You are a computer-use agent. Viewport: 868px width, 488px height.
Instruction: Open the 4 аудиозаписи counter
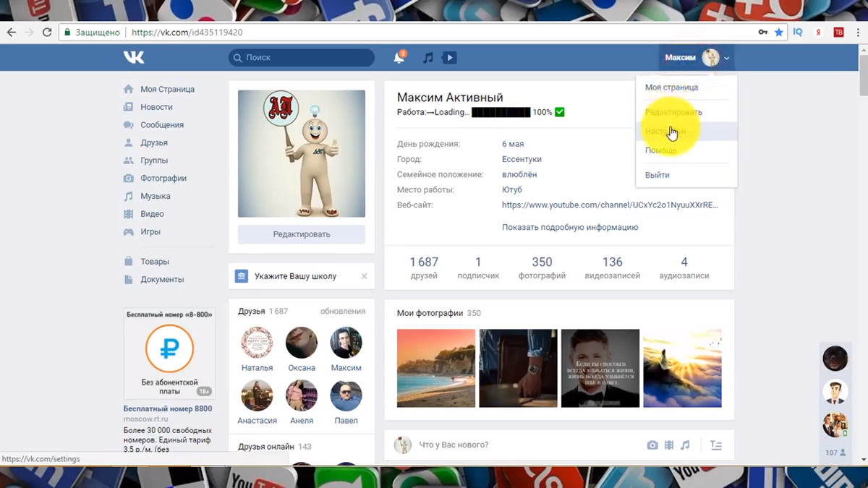(x=684, y=267)
